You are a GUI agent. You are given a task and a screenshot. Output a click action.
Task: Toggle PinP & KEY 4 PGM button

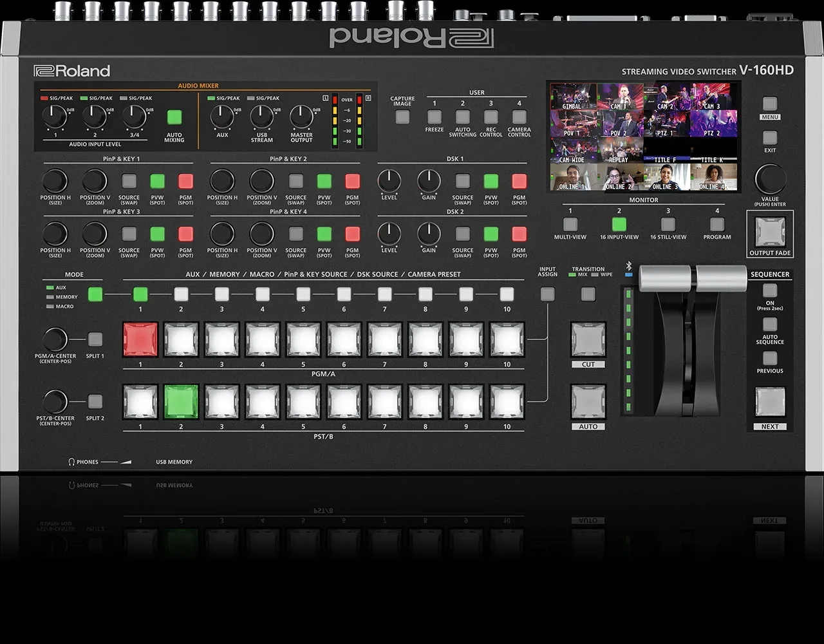pos(352,234)
